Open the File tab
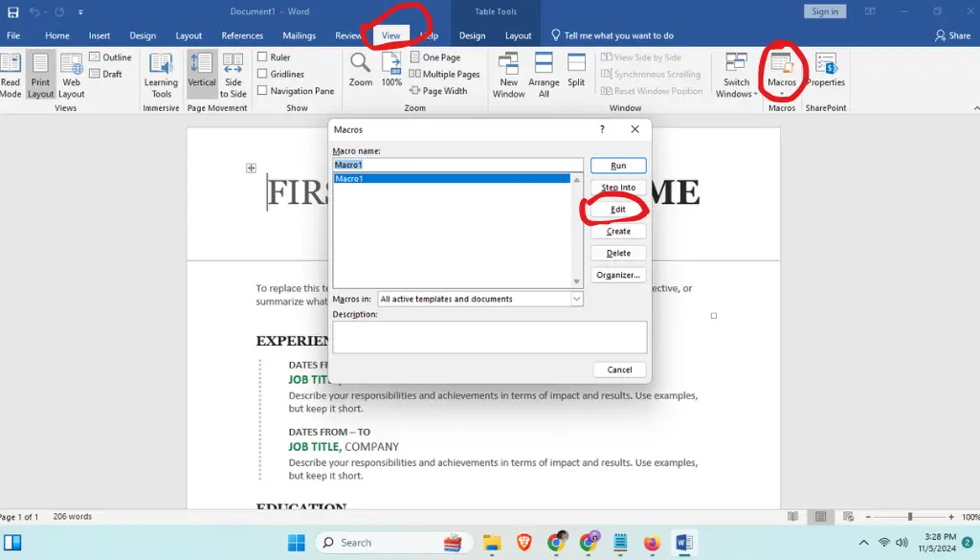980x560 pixels. click(x=13, y=35)
